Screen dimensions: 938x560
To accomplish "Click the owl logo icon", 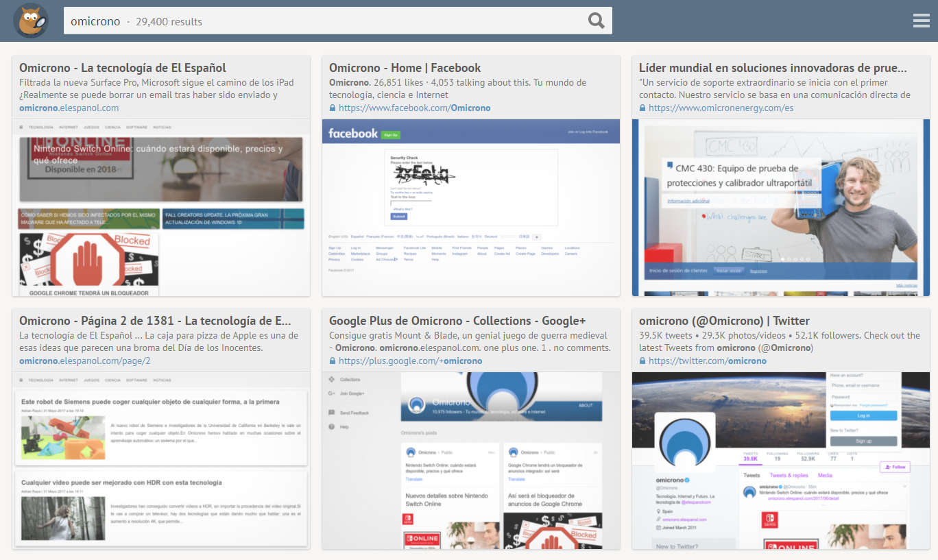I will 31,21.
